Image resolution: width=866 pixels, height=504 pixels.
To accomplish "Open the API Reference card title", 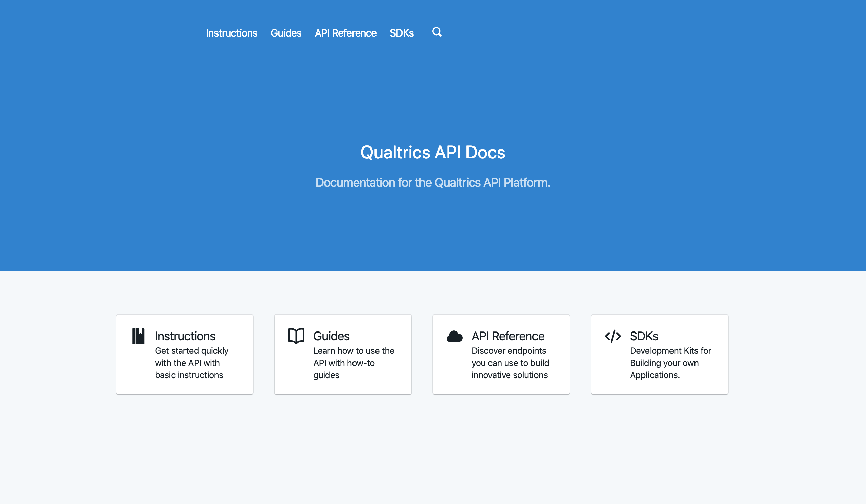I will (508, 336).
